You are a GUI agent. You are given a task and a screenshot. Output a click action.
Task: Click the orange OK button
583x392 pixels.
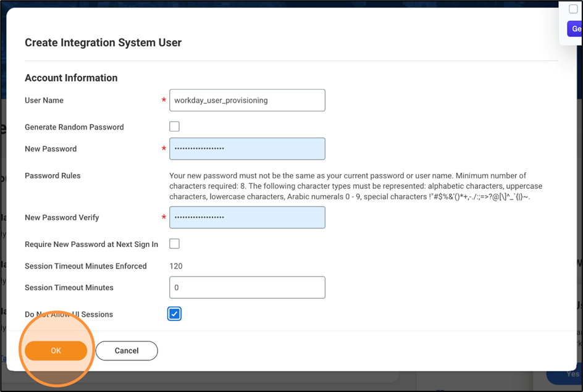tap(56, 351)
